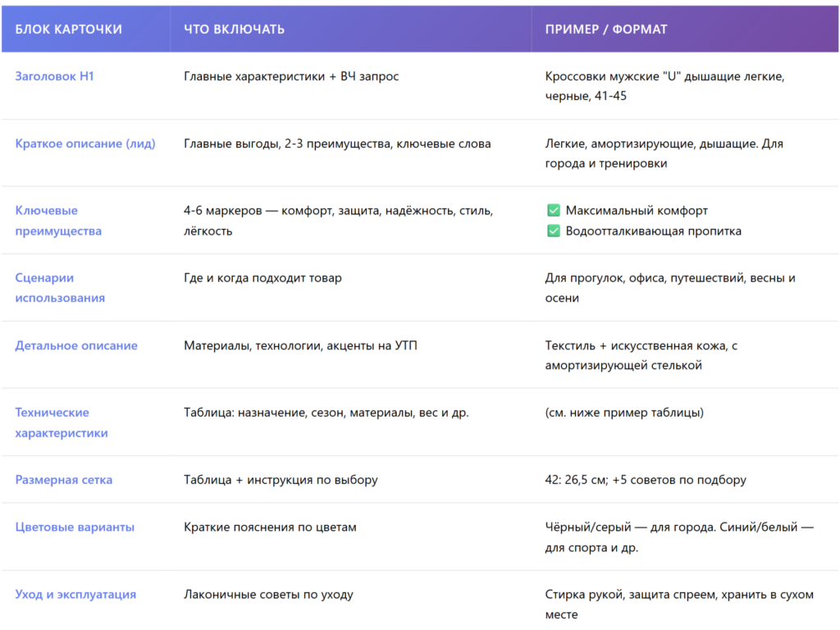Click the green checkmark beside Максимальный комфорт

(x=554, y=211)
